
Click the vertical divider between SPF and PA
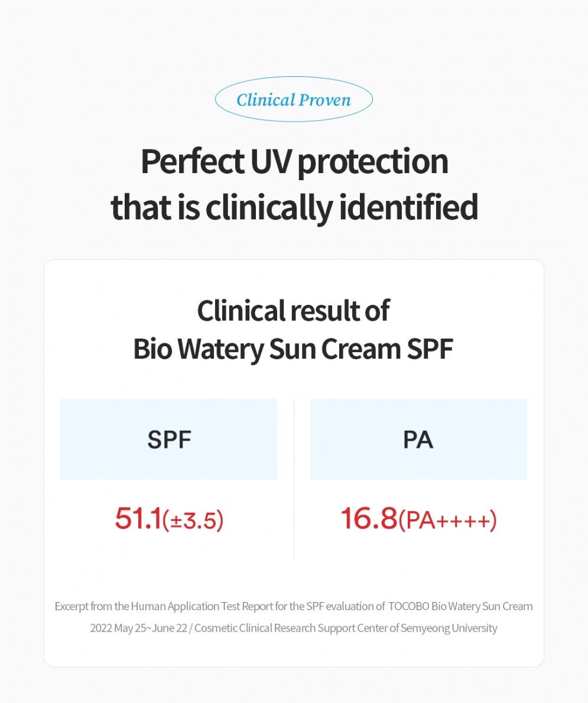(294, 479)
